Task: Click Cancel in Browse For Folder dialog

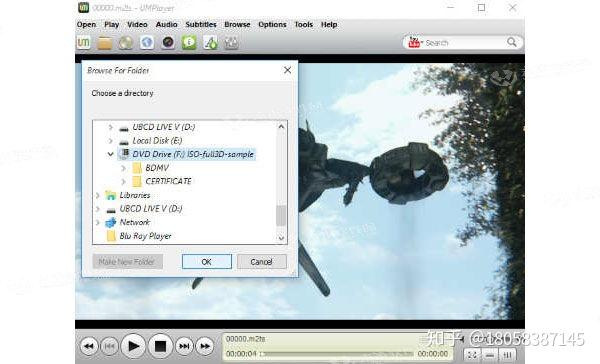Action: (x=261, y=262)
